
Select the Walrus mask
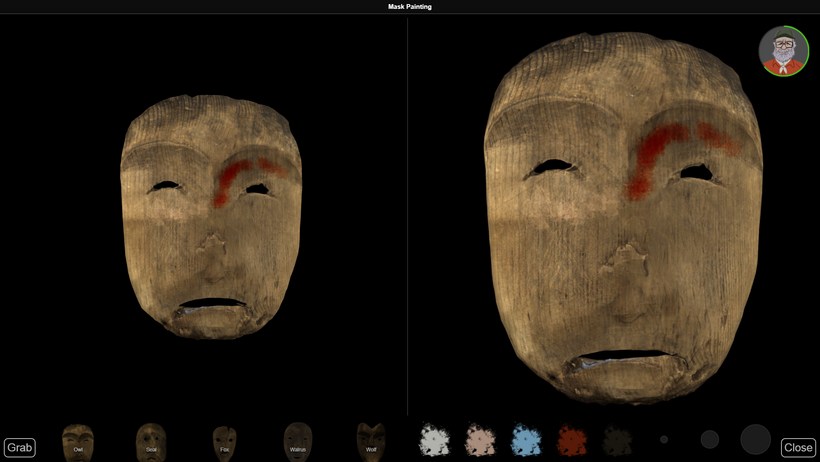pyautogui.click(x=297, y=440)
